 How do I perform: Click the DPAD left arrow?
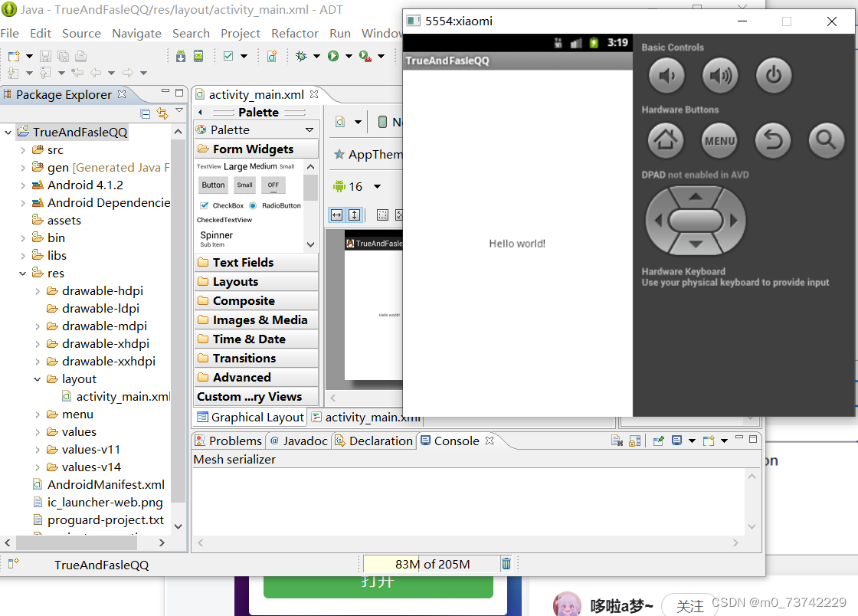point(658,221)
